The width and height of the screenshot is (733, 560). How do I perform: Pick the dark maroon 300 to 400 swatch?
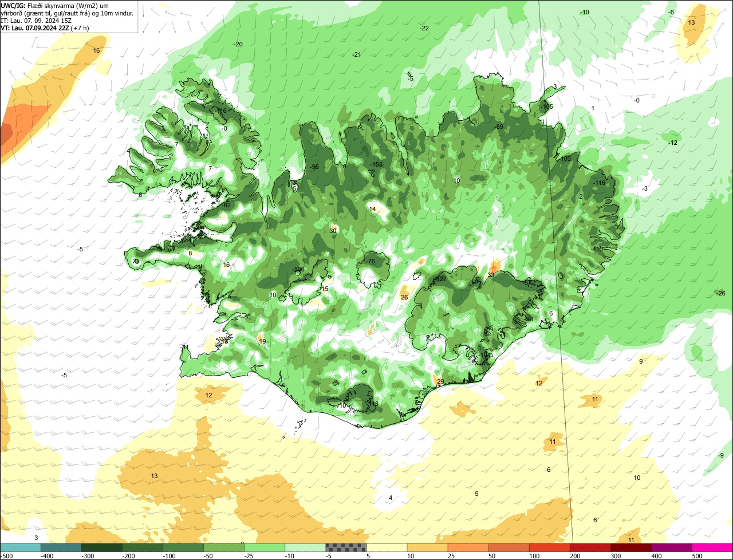(x=630, y=547)
